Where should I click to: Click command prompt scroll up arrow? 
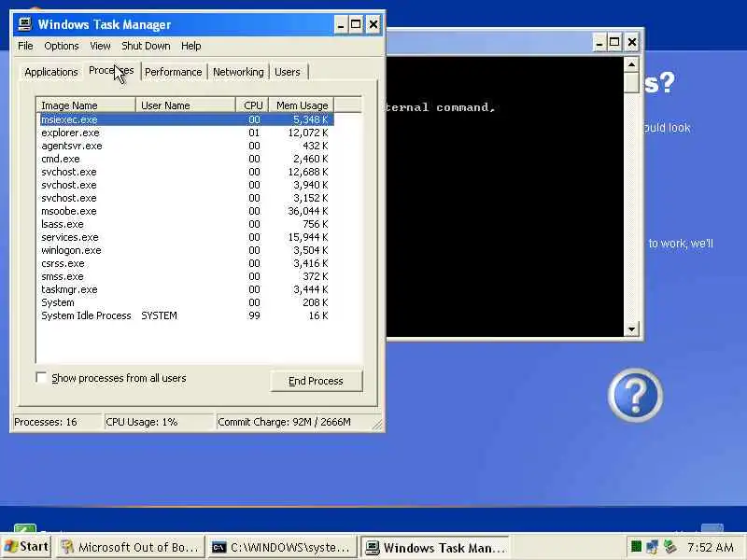point(631,64)
